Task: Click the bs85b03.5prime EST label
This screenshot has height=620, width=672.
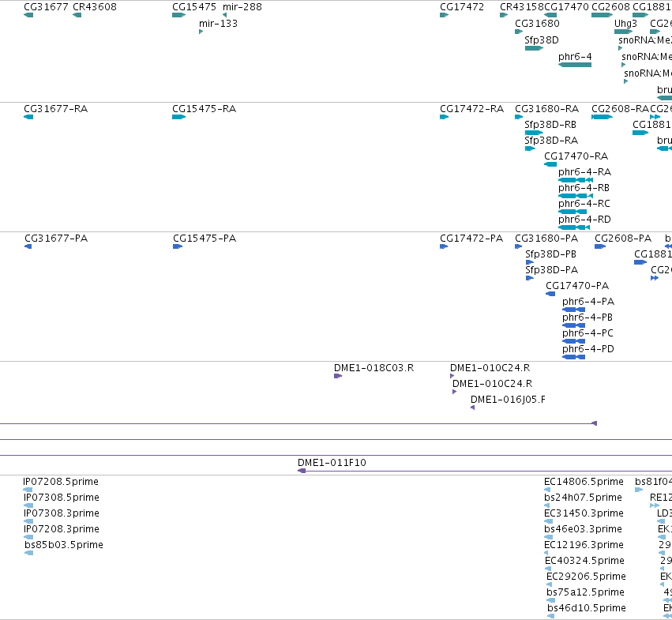Action: click(x=64, y=546)
